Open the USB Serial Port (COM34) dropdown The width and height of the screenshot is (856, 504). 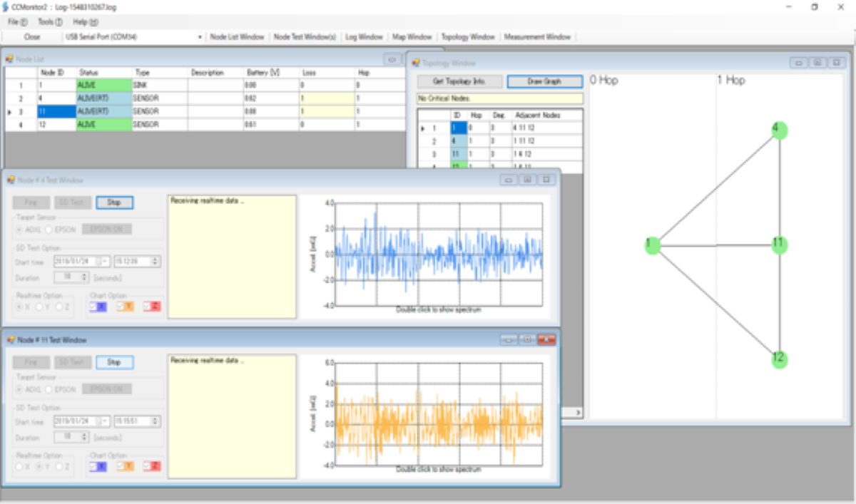tap(200, 36)
